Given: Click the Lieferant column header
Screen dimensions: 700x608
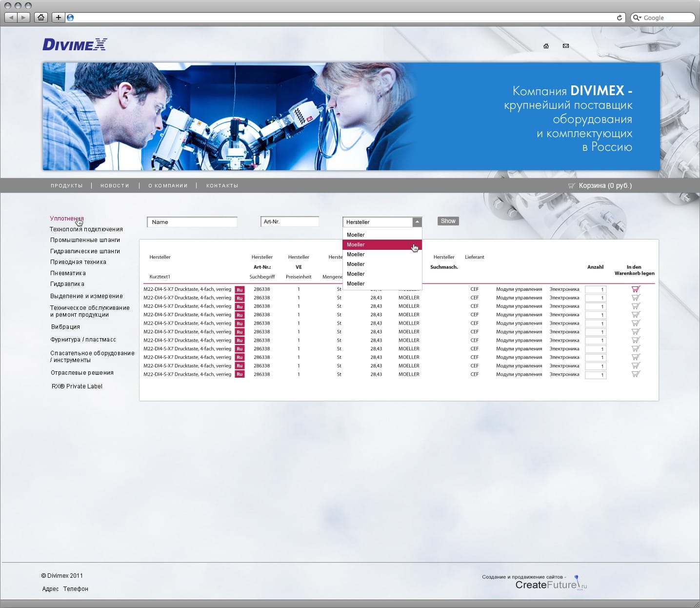Looking at the screenshot, I should point(475,257).
